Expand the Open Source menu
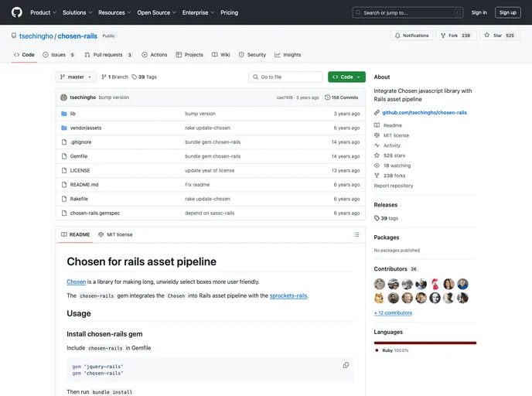 click(156, 12)
